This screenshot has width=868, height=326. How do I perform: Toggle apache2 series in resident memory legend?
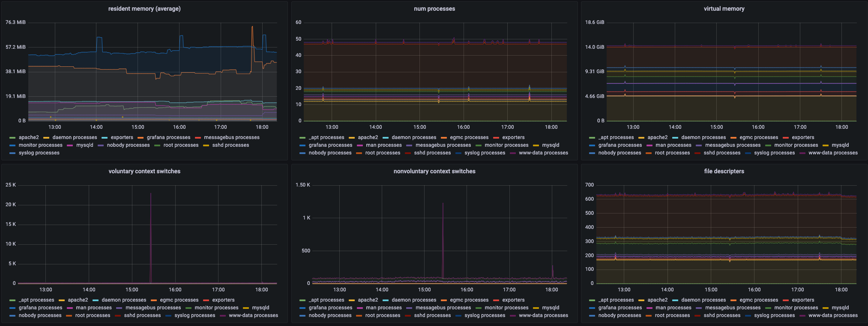point(29,137)
